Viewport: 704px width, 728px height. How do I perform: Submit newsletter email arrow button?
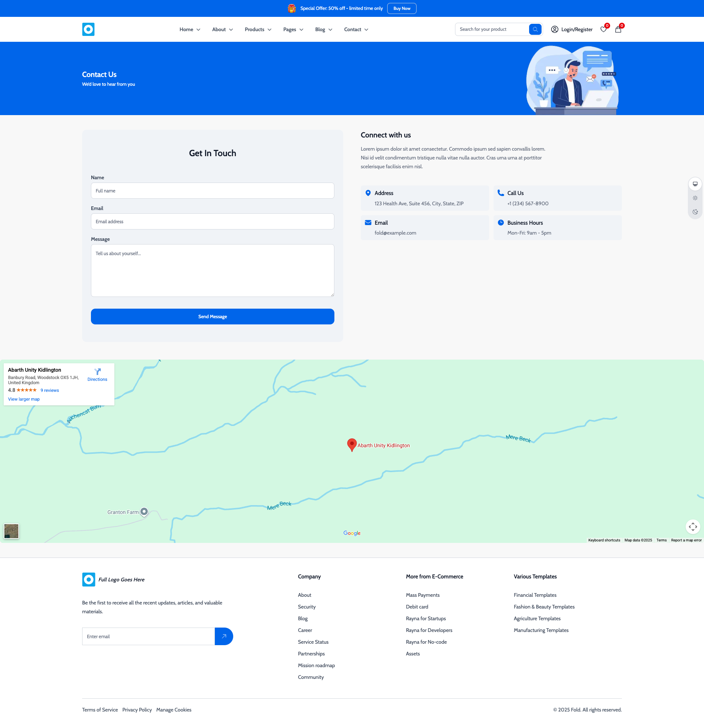pos(224,636)
